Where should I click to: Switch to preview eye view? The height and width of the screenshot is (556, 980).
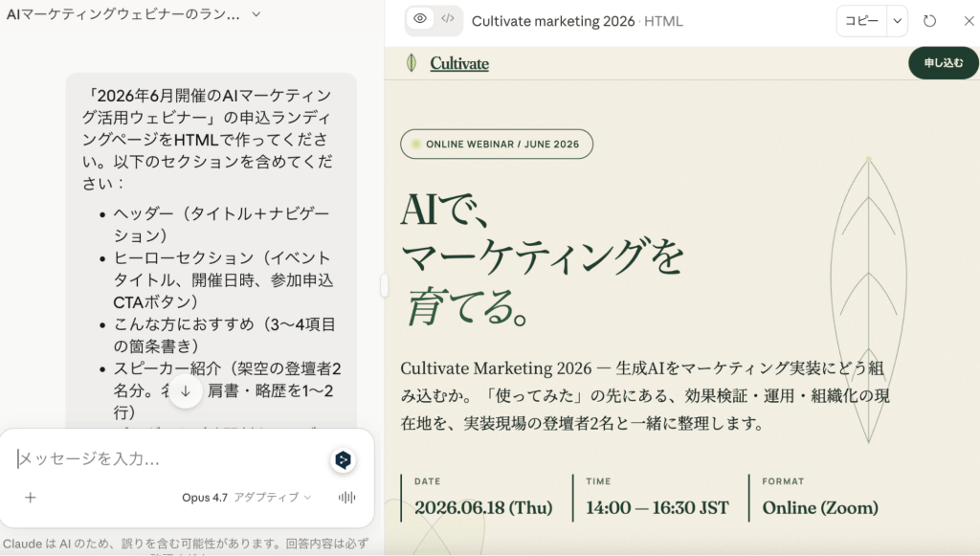pyautogui.click(x=420, y=19)
